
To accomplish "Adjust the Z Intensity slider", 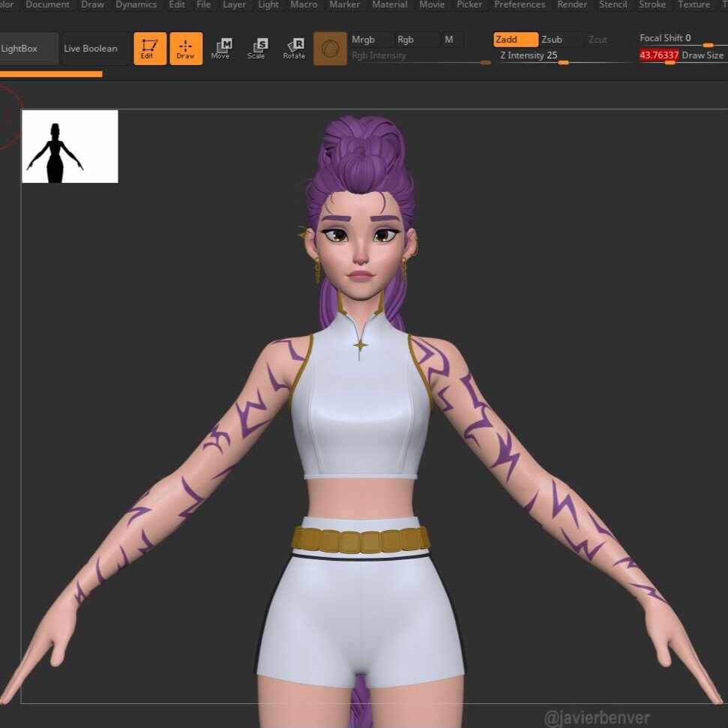I will 563,56.
